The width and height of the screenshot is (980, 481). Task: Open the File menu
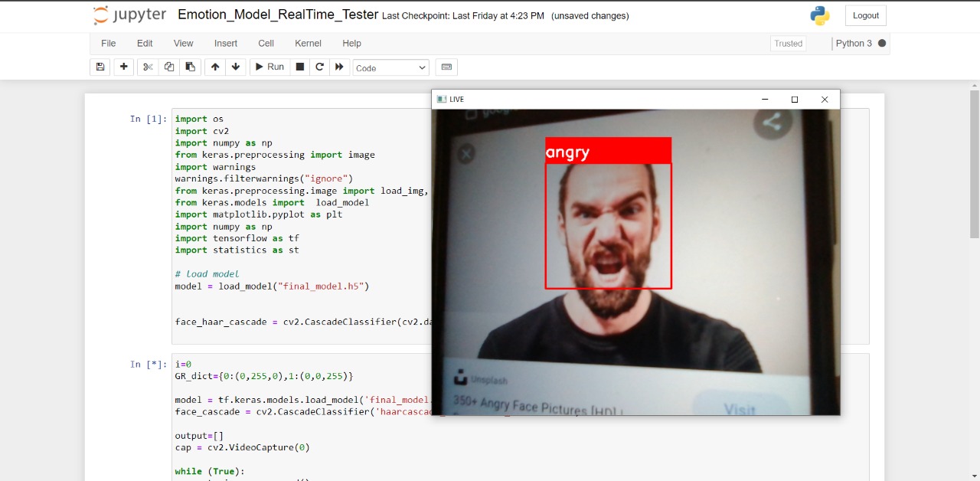tap(109, 44)
